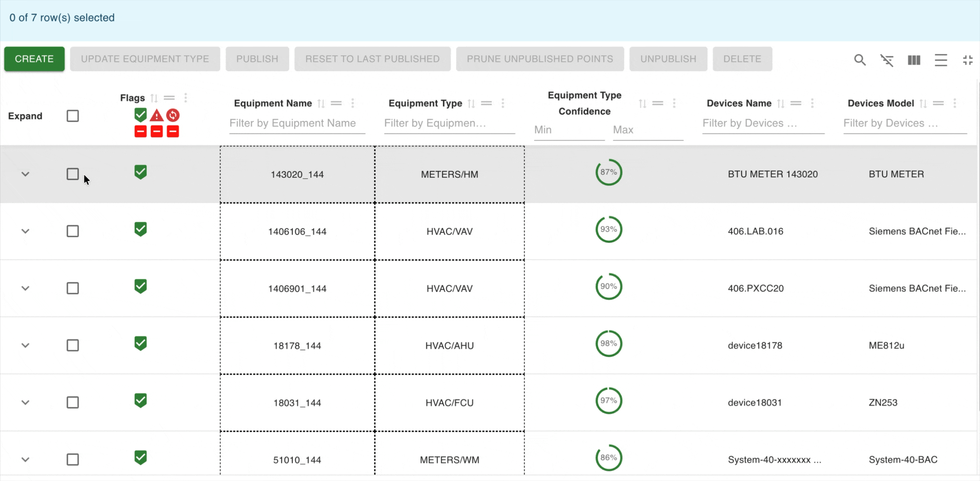Filter by red sync flag in header

173,115
